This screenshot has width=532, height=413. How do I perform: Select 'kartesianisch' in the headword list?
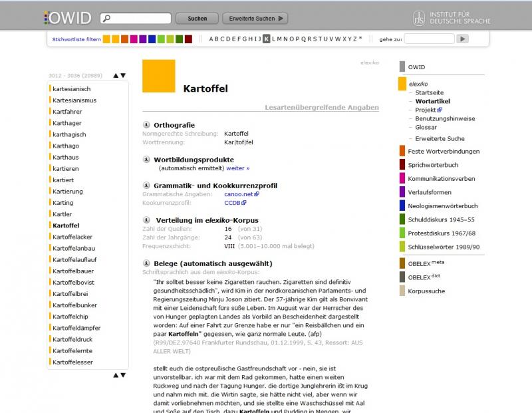click(72, 89)
